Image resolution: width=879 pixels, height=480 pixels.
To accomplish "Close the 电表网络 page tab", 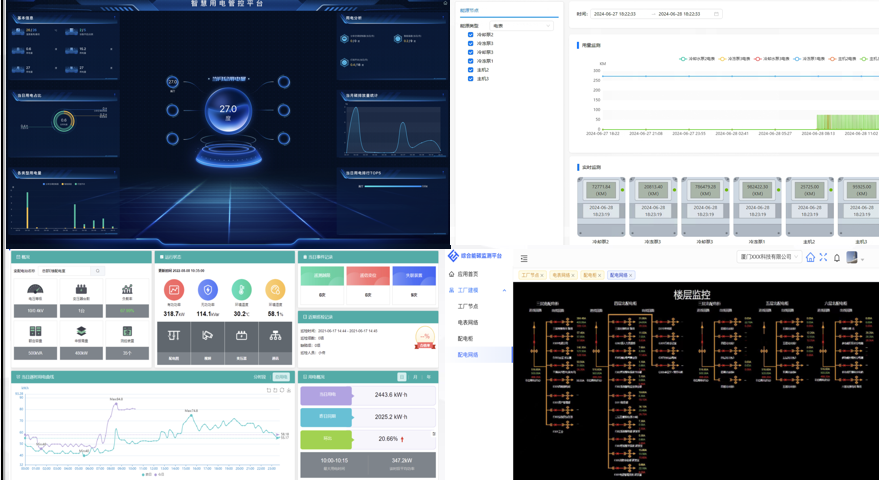I will (x=573, y=275).
